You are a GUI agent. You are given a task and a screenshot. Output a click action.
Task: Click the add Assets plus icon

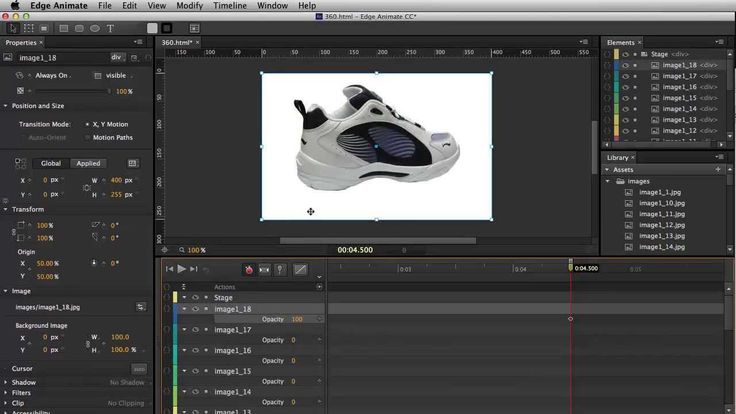tap(718, 169)
